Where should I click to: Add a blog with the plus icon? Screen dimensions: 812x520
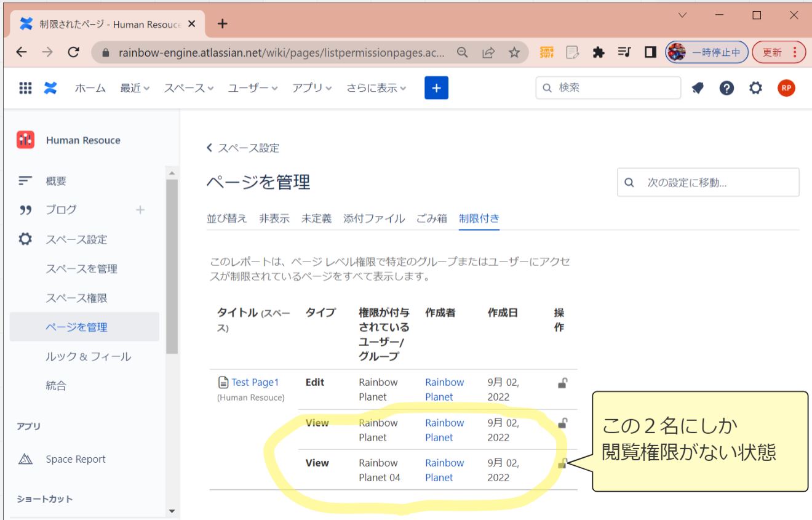[x=140, y=210]
